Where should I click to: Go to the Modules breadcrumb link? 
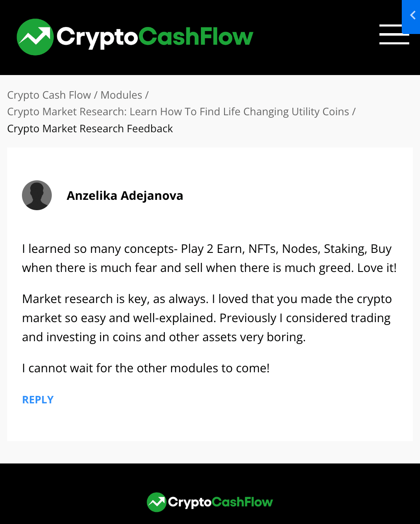[x=121, y=95]
